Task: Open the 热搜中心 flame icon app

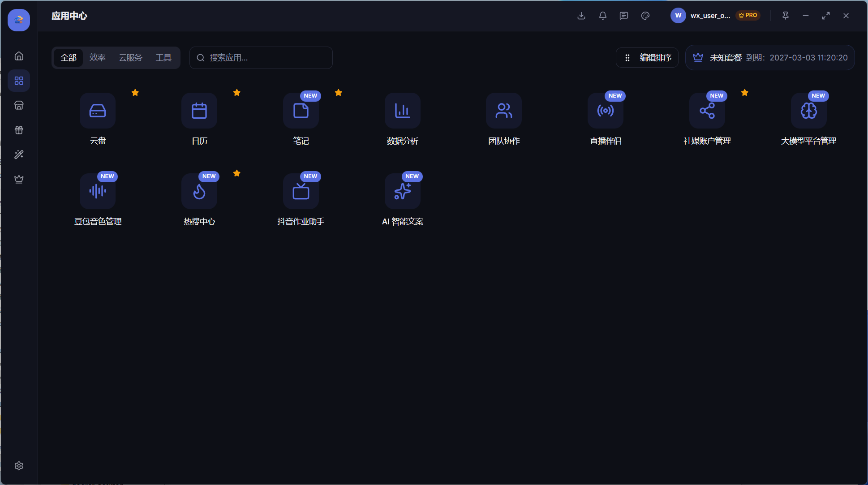Action: 199,191
